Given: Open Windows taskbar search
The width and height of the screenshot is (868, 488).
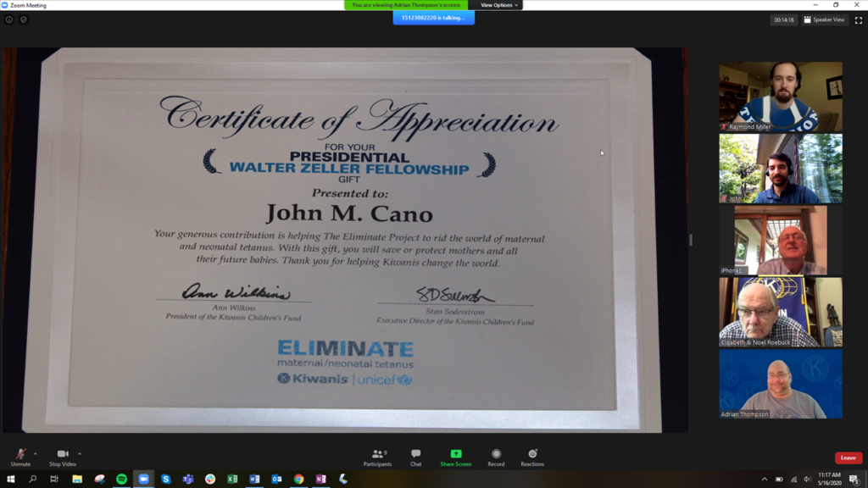Looking at the screenshot, I should (33, 480).
